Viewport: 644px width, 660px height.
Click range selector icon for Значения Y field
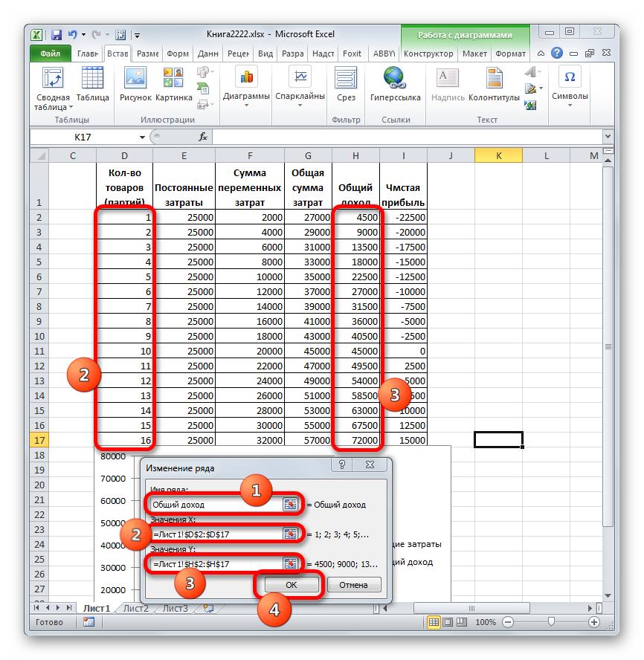[x=290, y=564]
